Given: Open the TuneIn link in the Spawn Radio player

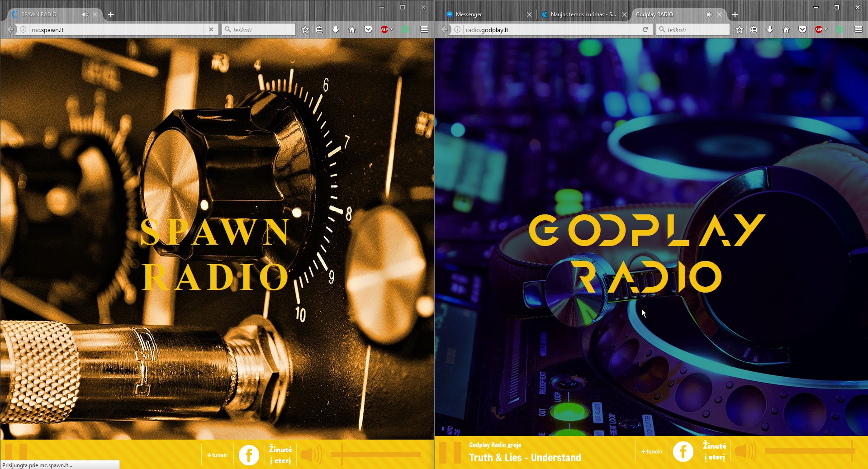Looking at the screenshot, I should 218,455.
